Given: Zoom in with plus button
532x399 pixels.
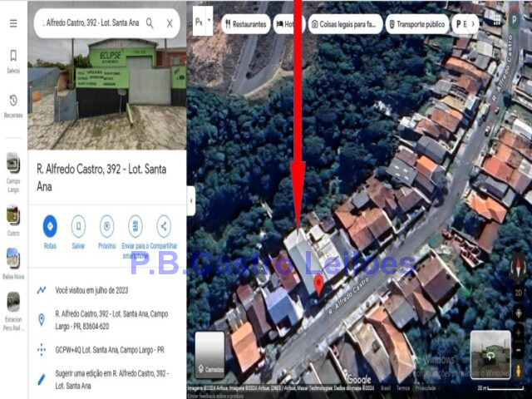Looking at the screenshot, I should (x=519, y=332).
